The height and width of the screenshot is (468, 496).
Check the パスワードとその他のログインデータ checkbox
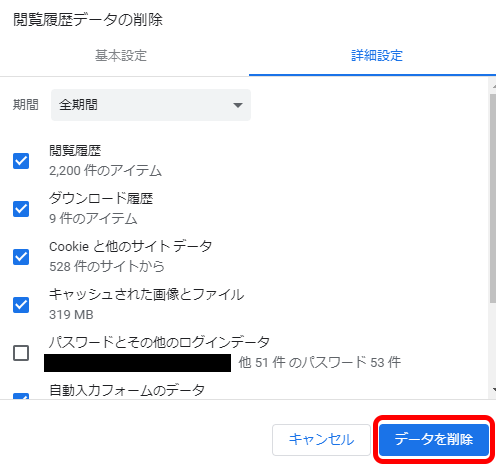(x=21, y=353)
